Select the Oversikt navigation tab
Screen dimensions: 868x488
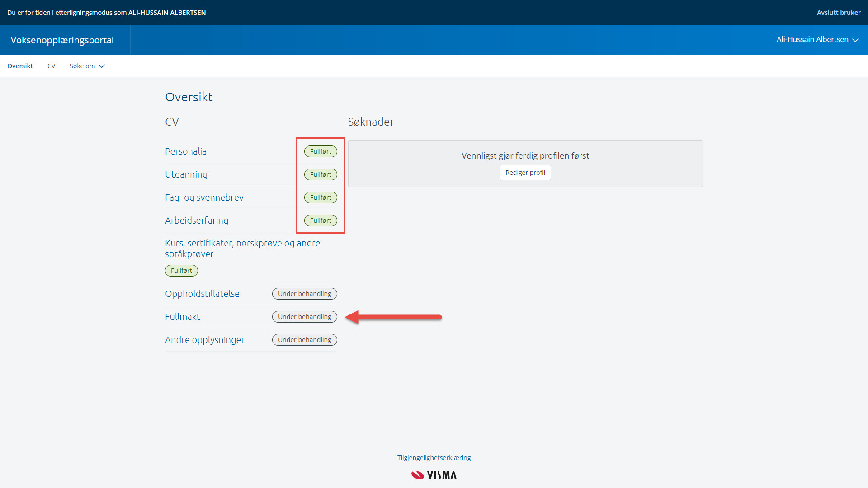tap(20, 66)
